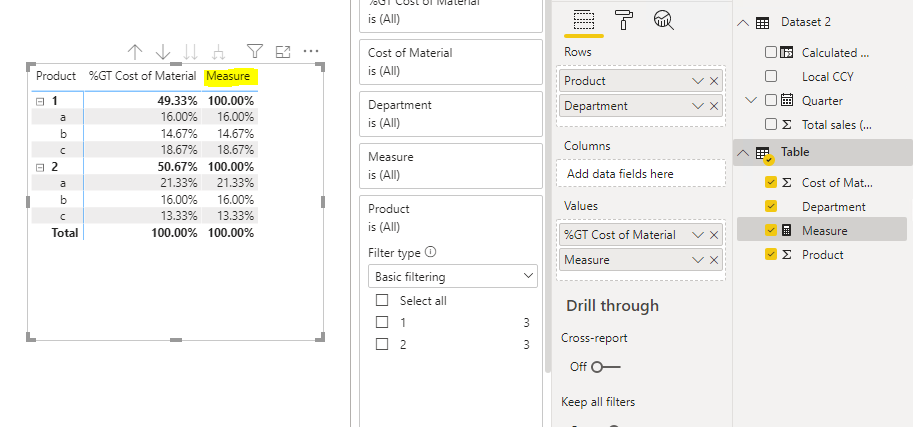Expand all down one level icon
The width and height of the screenshot is (913, 427).
pyautogui.click(x=219, y=52)
